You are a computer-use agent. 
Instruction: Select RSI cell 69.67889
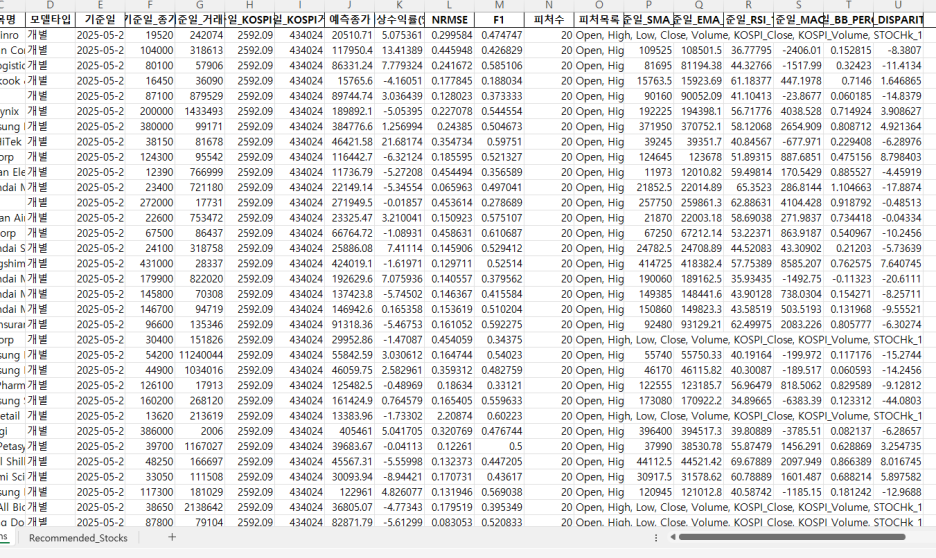coord(748,461)
